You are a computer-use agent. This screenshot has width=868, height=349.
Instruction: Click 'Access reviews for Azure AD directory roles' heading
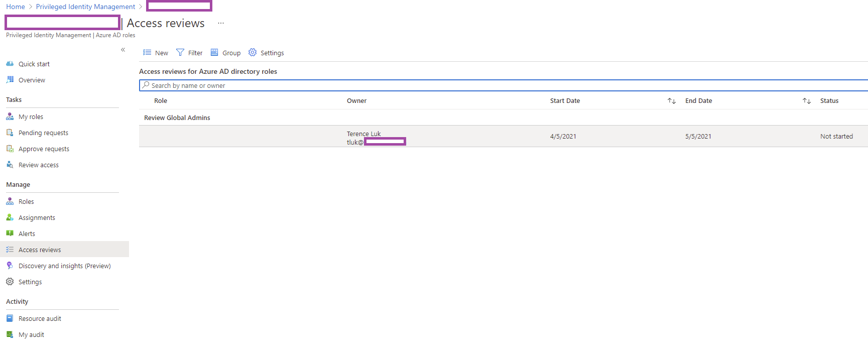click(x=208, y=71)
